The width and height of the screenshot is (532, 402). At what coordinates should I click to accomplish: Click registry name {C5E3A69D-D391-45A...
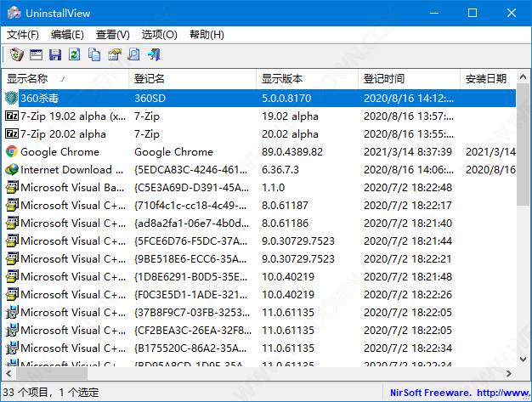tap(192, 187)
